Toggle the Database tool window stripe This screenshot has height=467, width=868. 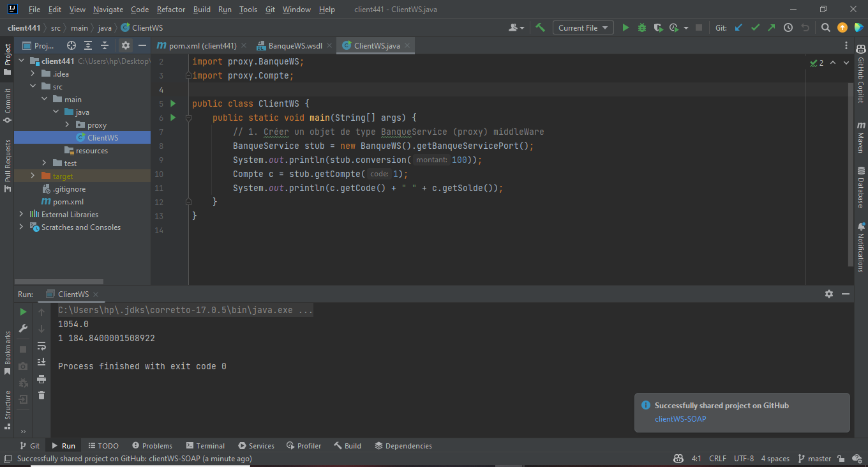[x=861, y=188]
